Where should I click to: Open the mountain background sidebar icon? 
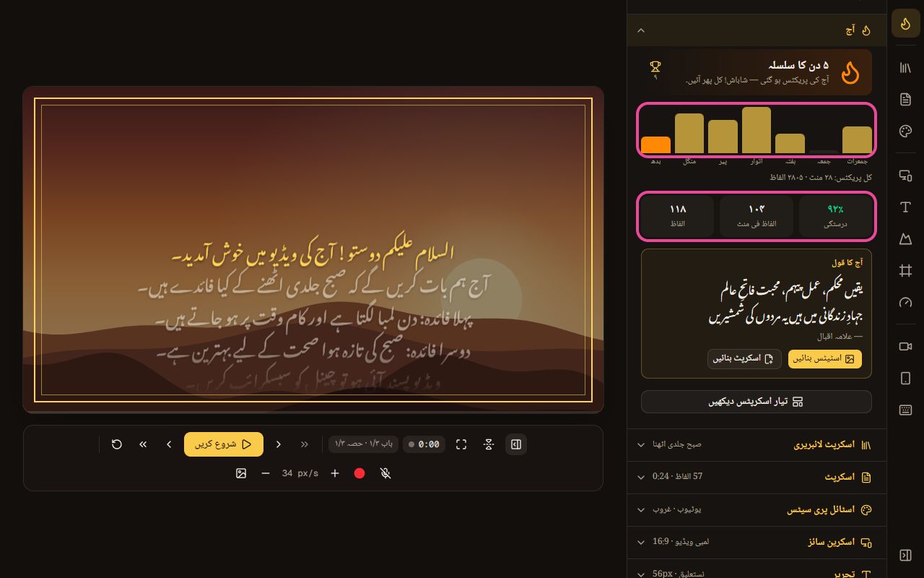(905, 238)
